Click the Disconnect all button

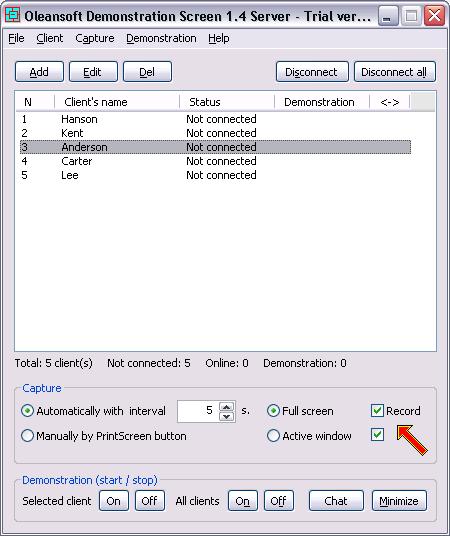(395, 72)
